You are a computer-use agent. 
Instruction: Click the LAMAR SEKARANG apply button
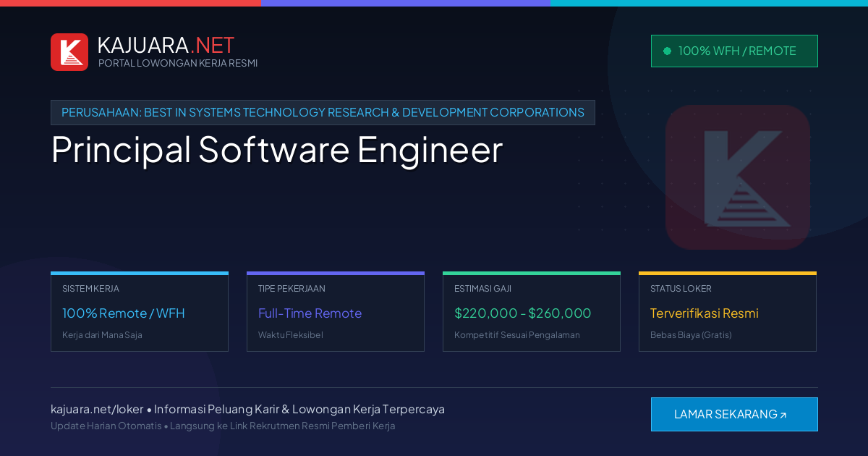coord(734,414)
